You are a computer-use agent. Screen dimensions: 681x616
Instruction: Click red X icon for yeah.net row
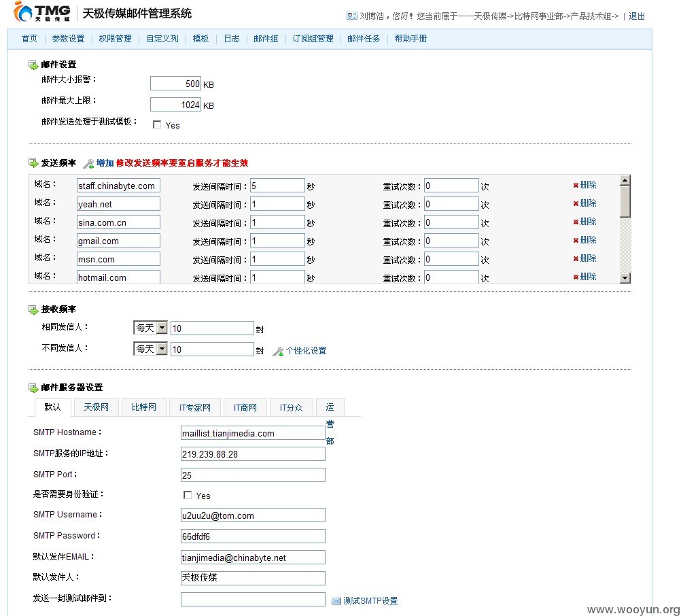[576, 204]
